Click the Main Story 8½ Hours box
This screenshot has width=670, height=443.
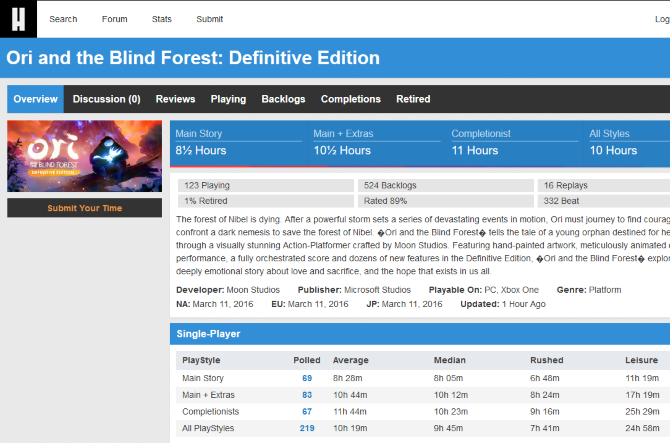(x=238, y=143)
